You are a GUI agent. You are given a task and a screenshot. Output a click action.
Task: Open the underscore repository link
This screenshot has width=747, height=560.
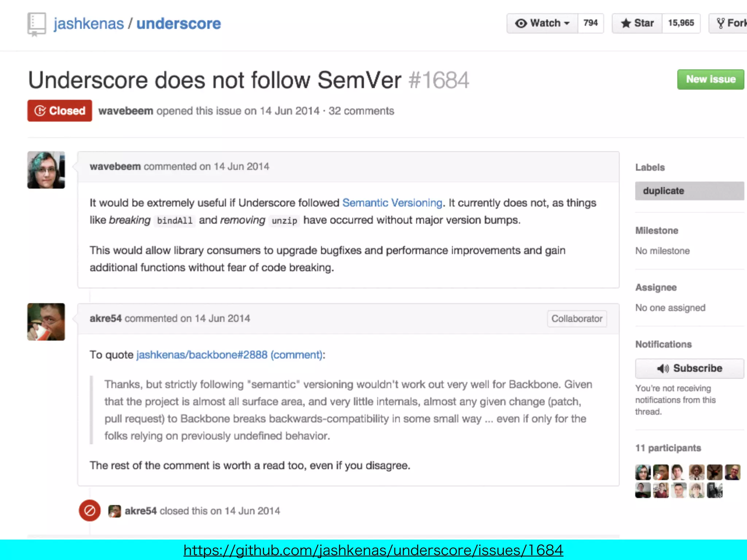[178, 24]
